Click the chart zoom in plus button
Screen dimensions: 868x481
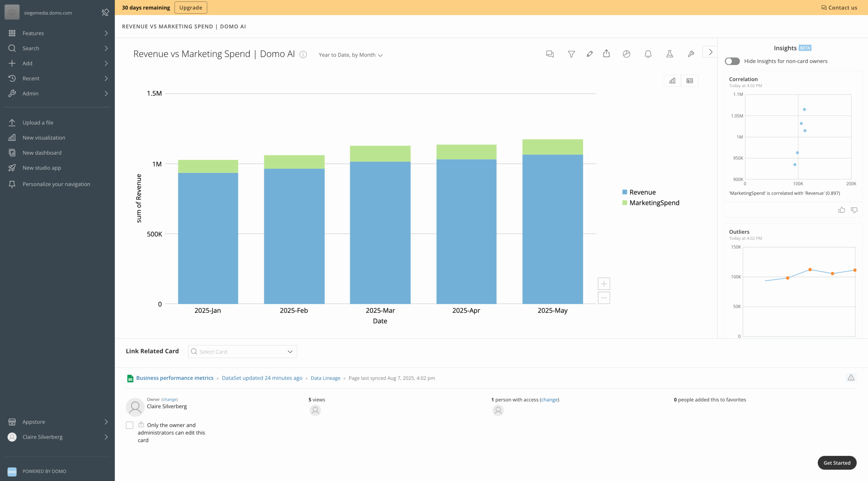pos(604,284)
